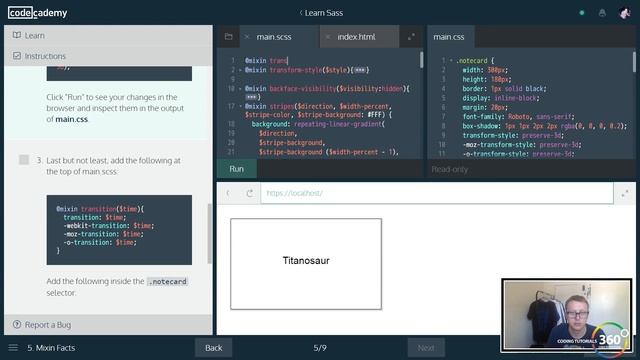Click the folded code ellipsis on line 2

(x=360, y=70)
